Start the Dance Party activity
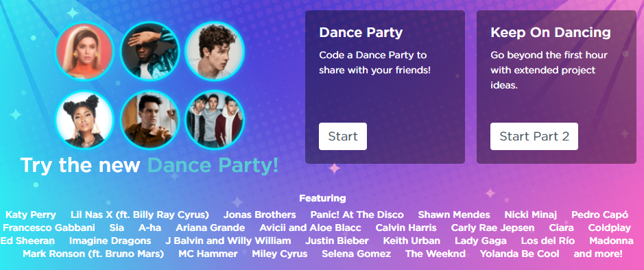The image size is (644, 270). coord(343,136)
